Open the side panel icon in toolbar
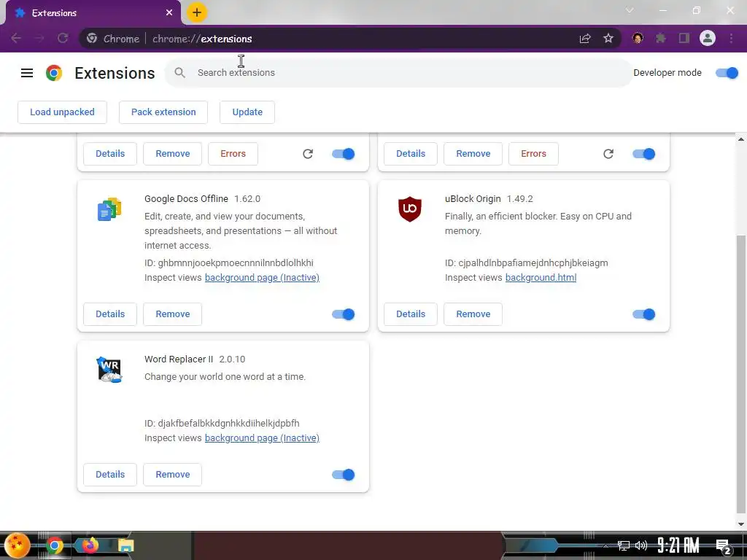 click(x=684, y=38)
